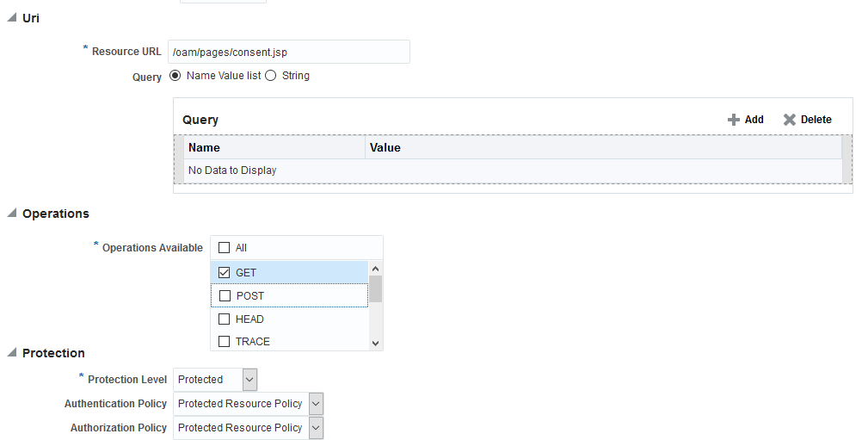Screen dimensions: 868x440
Task: Check the POST operation checkbox
Action: coord(225,295)
